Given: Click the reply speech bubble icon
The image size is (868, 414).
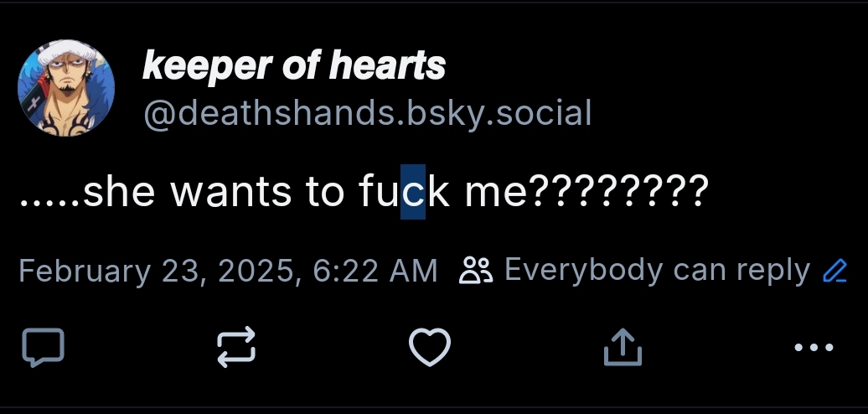Looking at the screenshot, I should [x=42, y=347].
